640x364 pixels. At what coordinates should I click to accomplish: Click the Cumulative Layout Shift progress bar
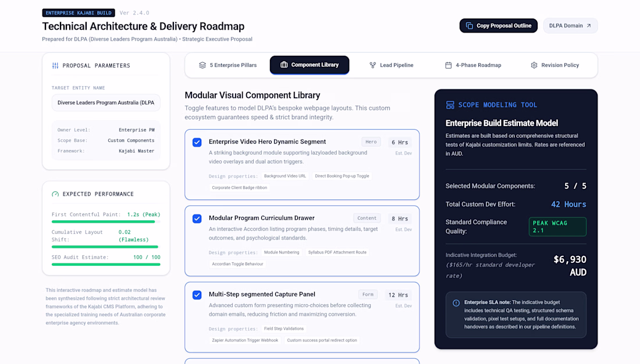(x=106, y=247)
